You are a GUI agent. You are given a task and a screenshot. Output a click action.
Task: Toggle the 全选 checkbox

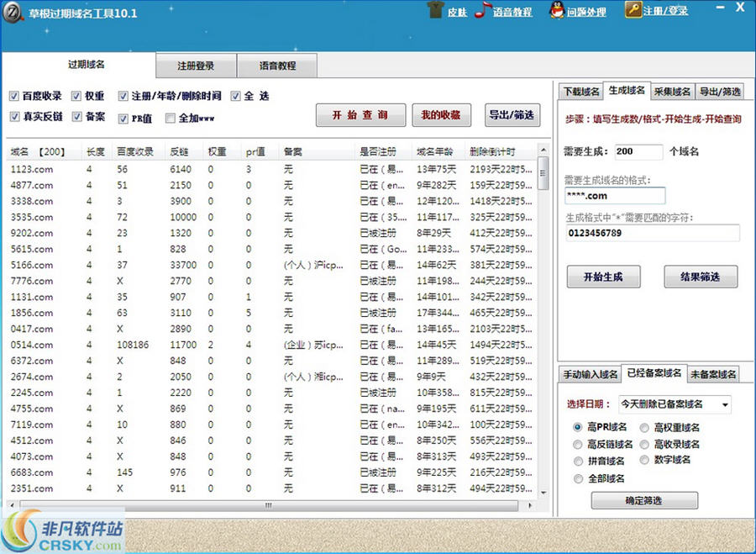[235, 96]
